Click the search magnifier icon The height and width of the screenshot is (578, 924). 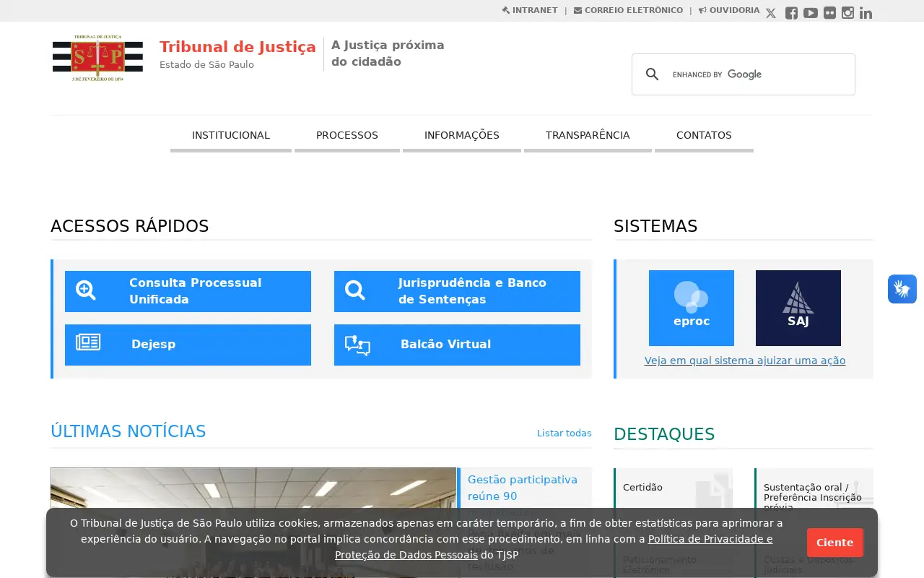[653, 74]
